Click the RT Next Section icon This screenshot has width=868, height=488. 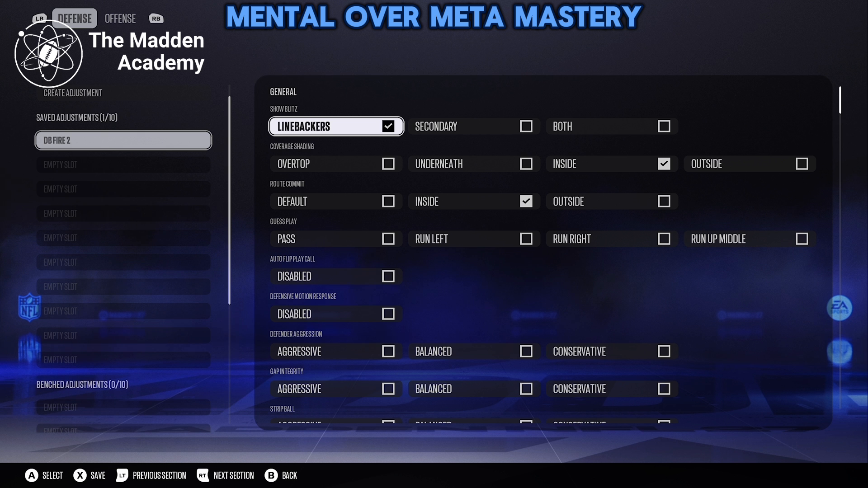click(203, 475)
